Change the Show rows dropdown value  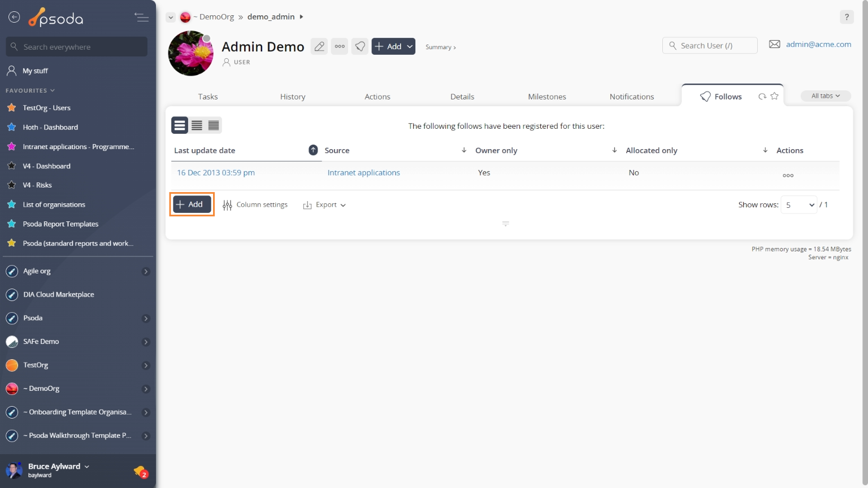click(x=799, y=205)
